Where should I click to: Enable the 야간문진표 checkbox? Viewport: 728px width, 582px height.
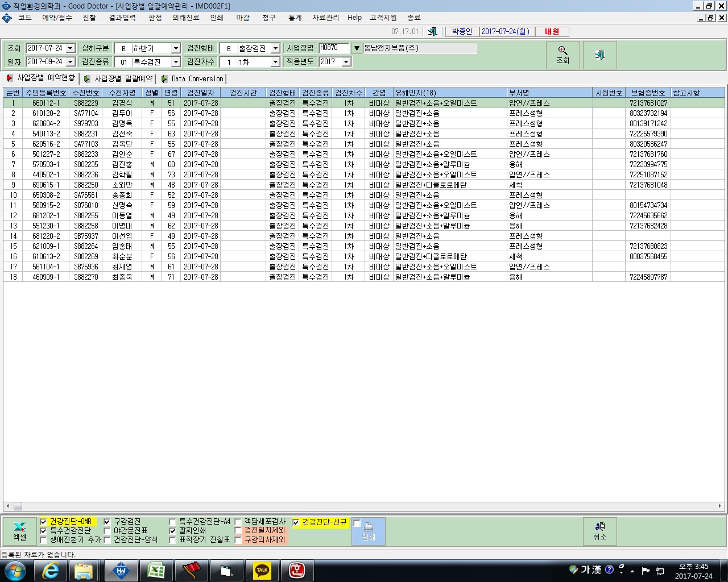click(x=107, y=531)
